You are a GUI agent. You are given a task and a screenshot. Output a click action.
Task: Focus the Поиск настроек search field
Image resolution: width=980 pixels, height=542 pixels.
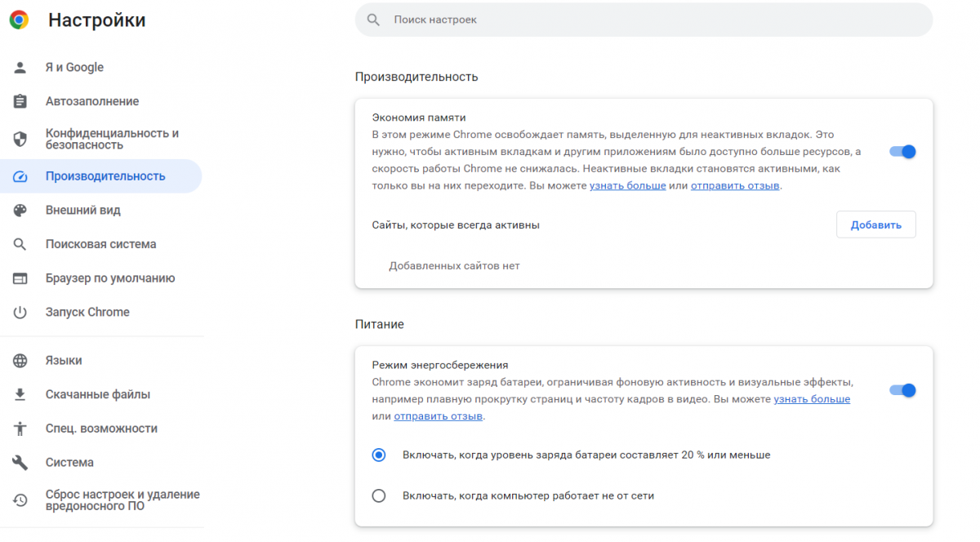click(644, 20)
